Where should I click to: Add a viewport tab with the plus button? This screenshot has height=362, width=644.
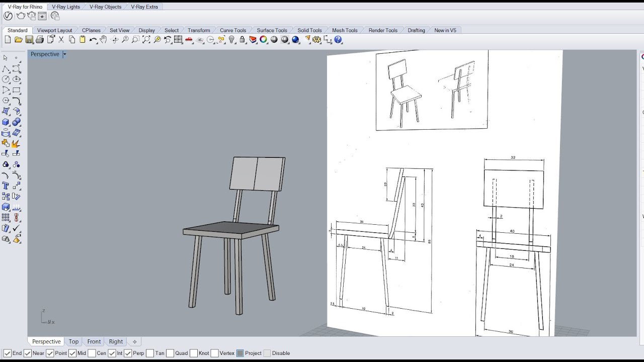coord(134,341)
